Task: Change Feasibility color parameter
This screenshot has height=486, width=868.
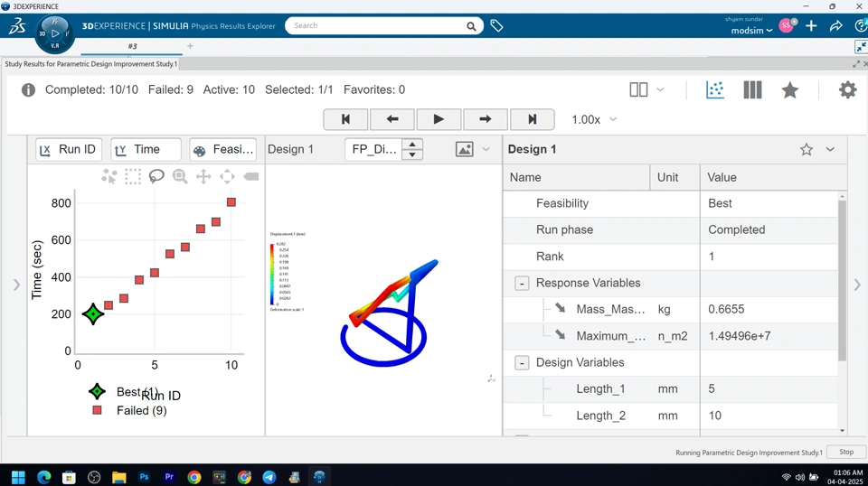Action: 222,149
